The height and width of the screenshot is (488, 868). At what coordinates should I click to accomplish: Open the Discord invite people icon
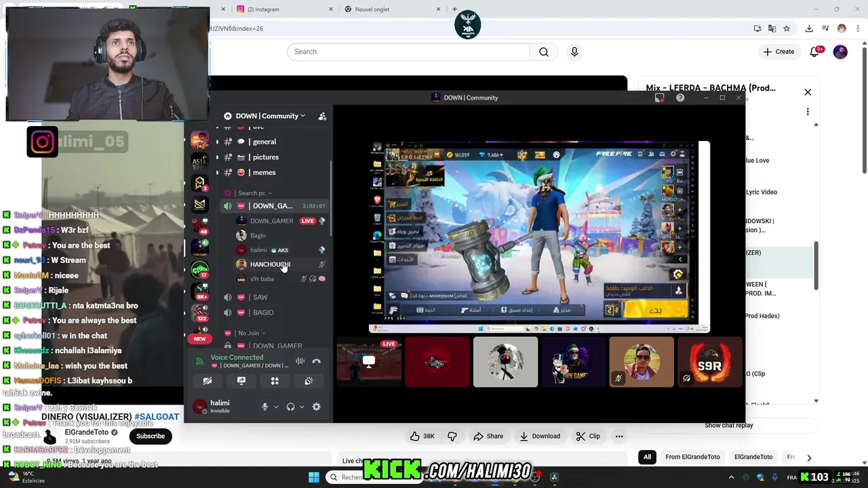pos(323,116)
